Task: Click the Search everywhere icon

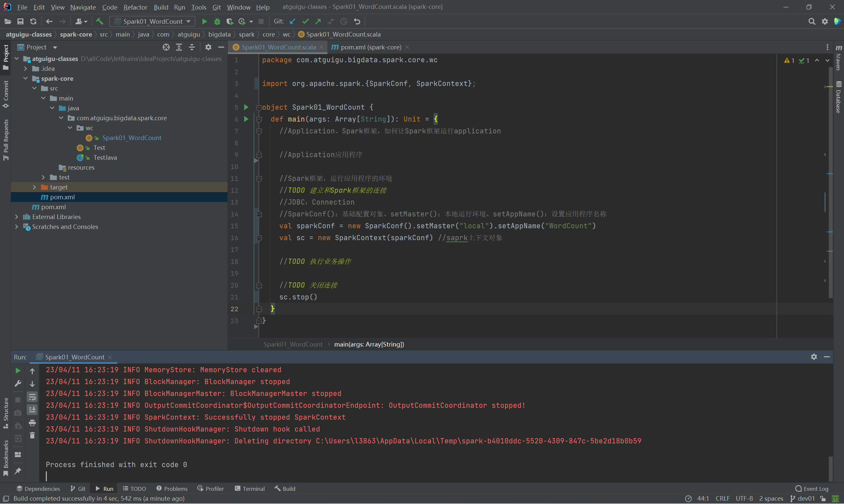Action: (812, 22)
